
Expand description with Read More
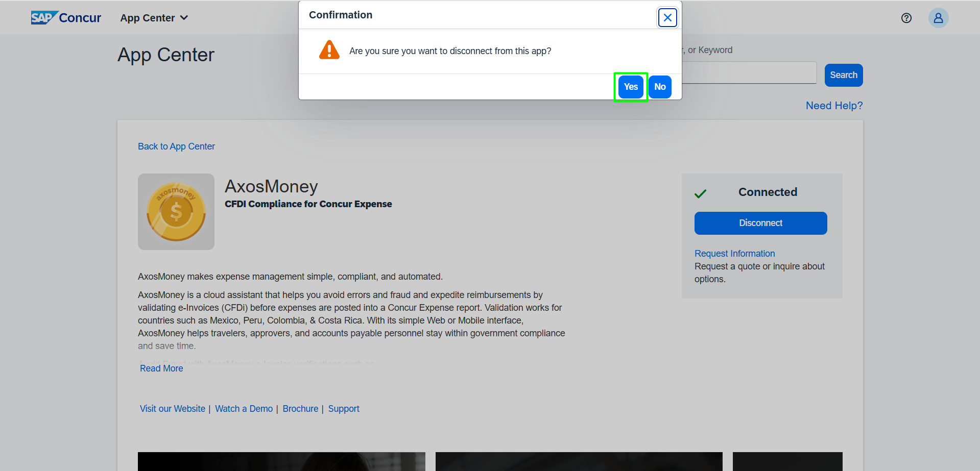(x=161, y=368)
